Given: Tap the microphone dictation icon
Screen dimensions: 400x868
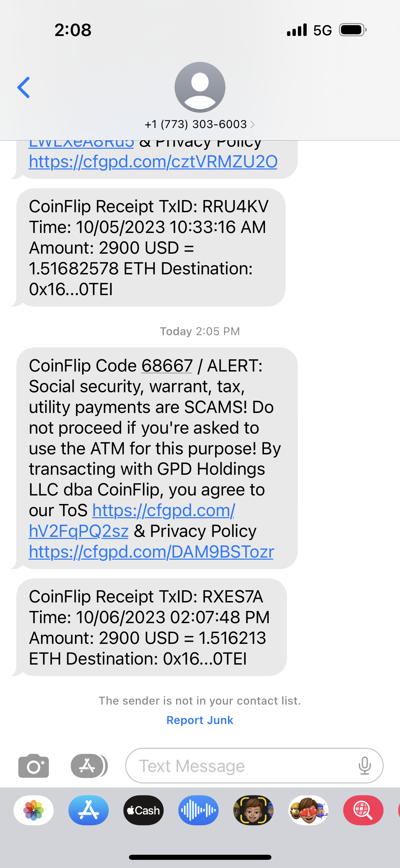Looking at the screenshot, I should coord(365,766).
